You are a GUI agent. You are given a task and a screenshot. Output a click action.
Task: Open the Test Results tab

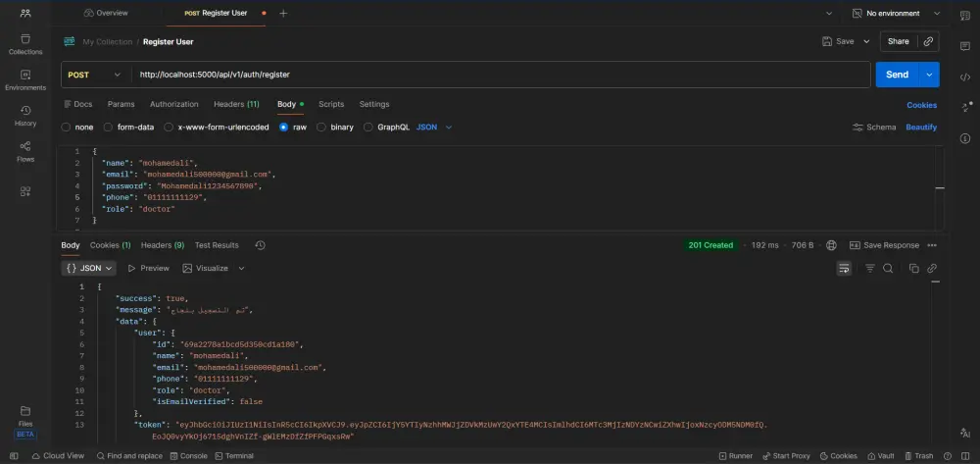click(217, 245)
